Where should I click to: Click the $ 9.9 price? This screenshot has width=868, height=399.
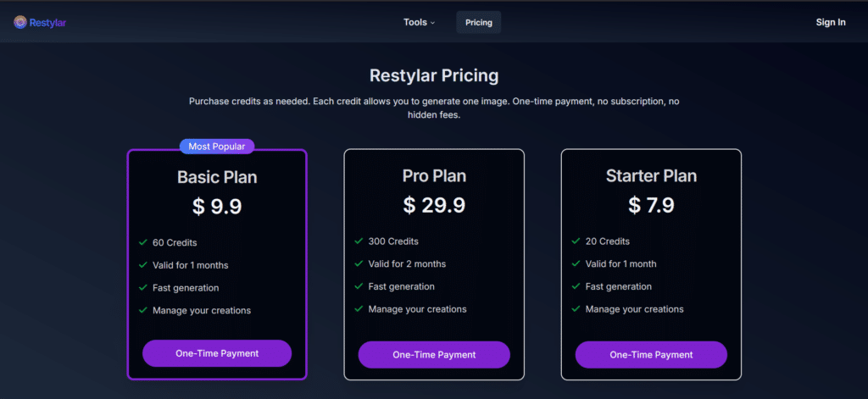coord(217,207)
